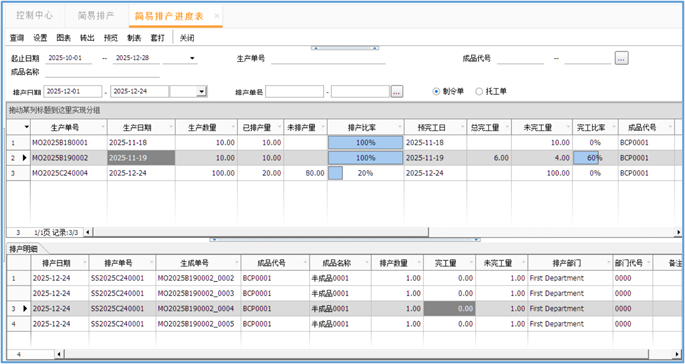Select the 排产明细 detail tab
The image size is (685, 364).
[x=24, y=249]
